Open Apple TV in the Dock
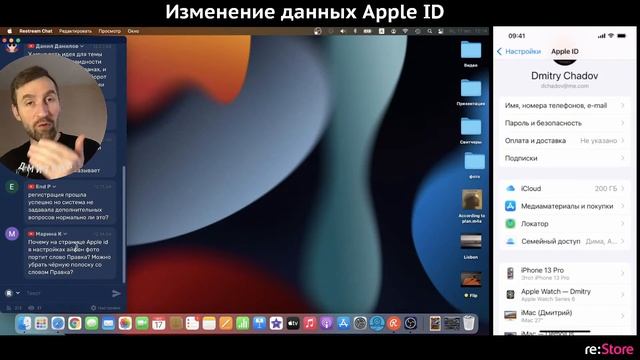The height and width of the screenshot is (360, 640). pyautogui.click(x=293, y=324)
